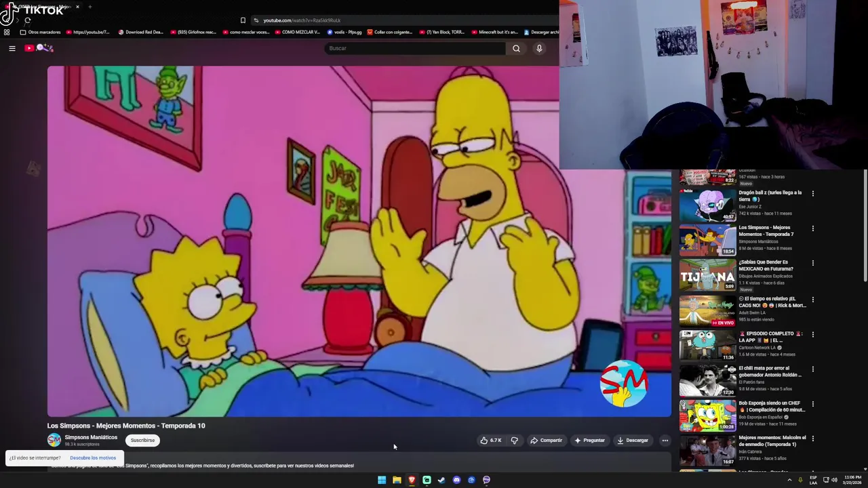This screenshot has height=488, width=868.
Task: Open the Bender Es MEXICANO video thumbnail
Action: tap(707, 274)
